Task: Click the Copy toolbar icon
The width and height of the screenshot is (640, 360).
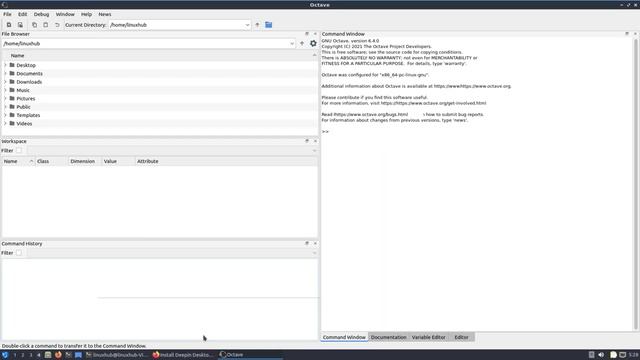Action: pos(34,25)
